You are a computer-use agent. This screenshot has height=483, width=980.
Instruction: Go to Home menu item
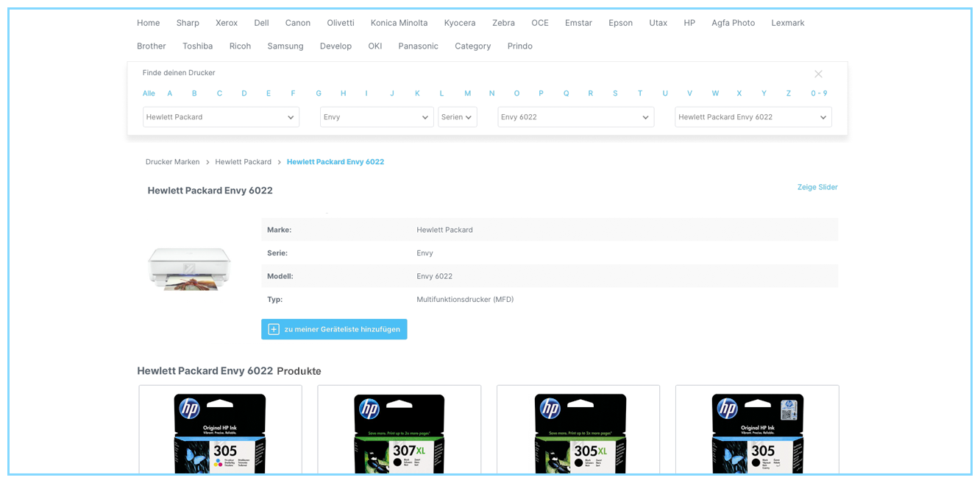148,23
